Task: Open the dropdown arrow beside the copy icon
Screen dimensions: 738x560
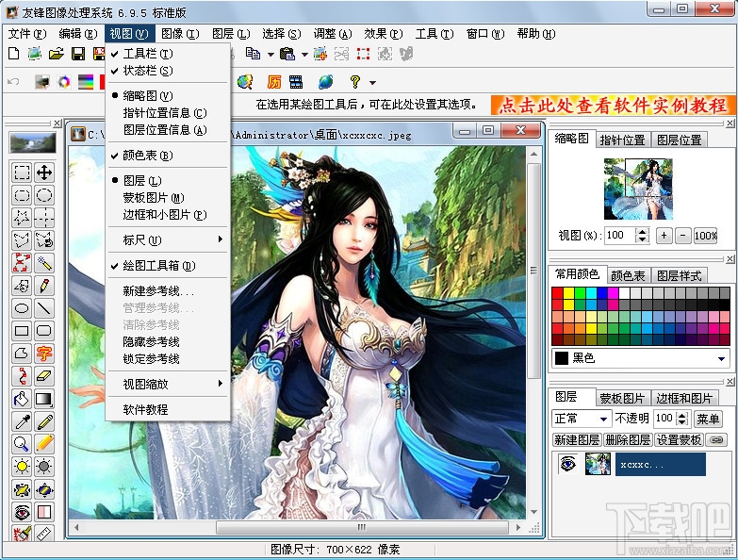Action: coord(271,55)
